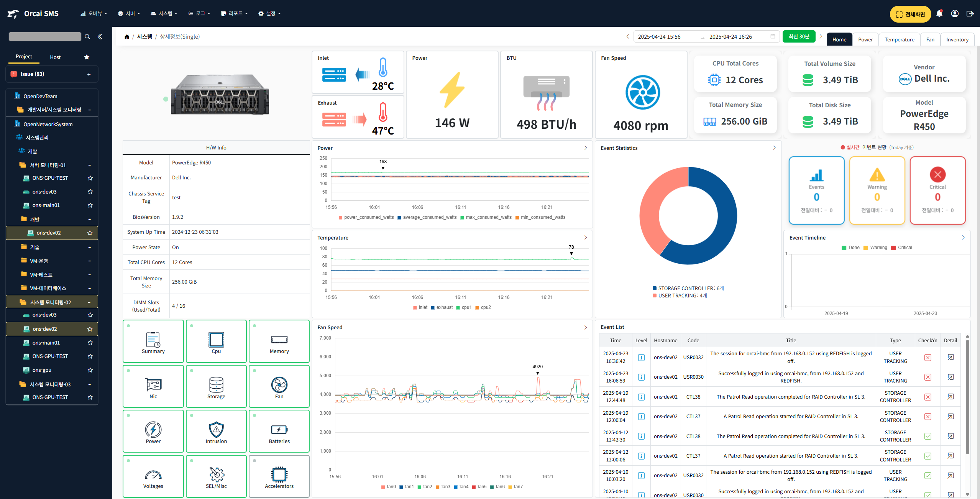The height and width of the screenshot is (499, 980).
Task: Toggle favorite star for ONS-GPU-TEST under 서버 모니터링-01
Action: coord(90,178)
